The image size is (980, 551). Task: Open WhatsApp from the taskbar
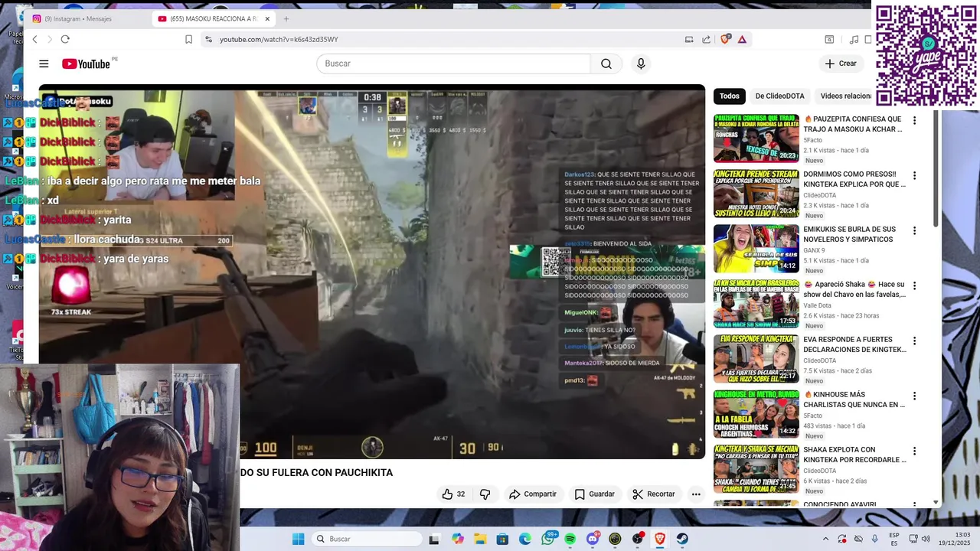click(547, 539)
